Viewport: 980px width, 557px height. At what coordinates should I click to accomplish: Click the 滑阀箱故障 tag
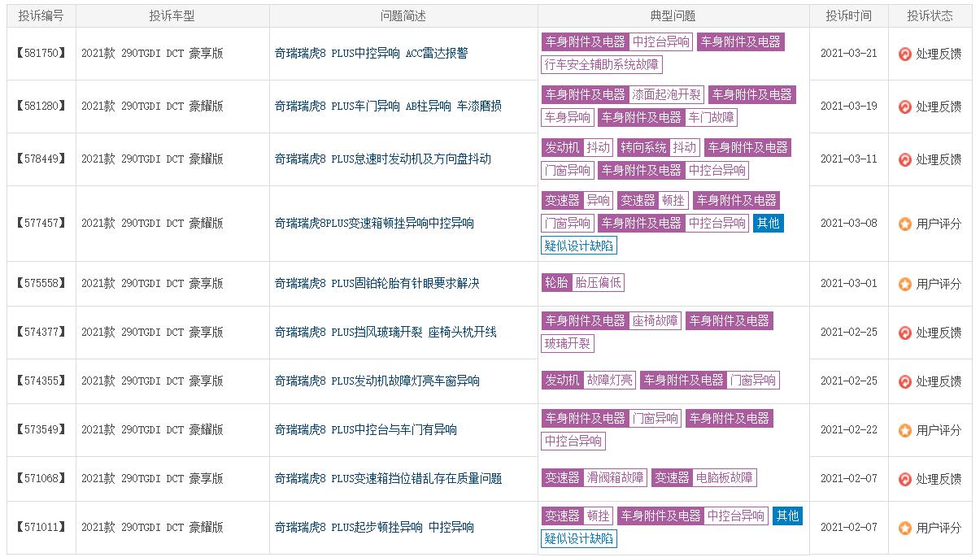pyautogui.click(x=616, y=477)
